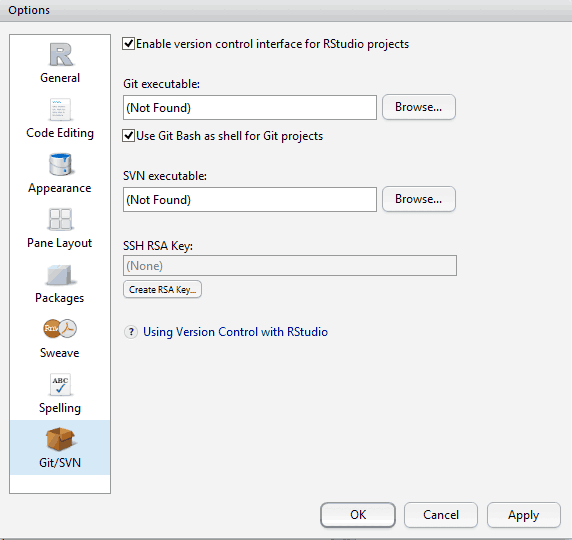Click Create RSA Key button
The image size is (572, 540).
coord(162,289)
